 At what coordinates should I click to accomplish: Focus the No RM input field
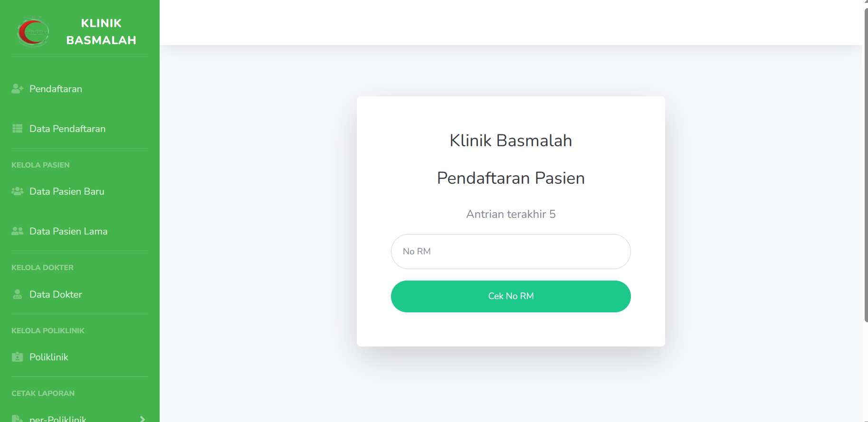coord(511,252)
